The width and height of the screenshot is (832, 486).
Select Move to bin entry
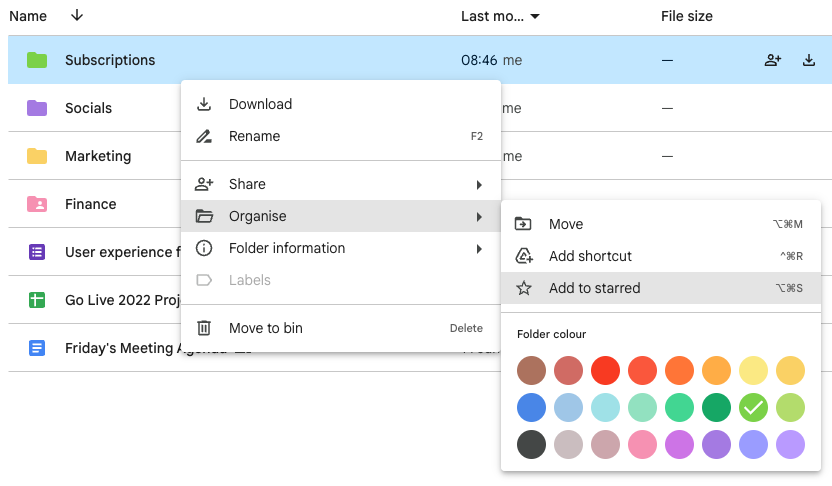[341, 328]
